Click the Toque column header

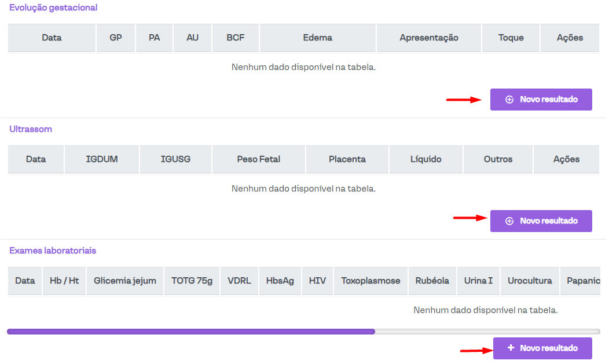(511, 38)
